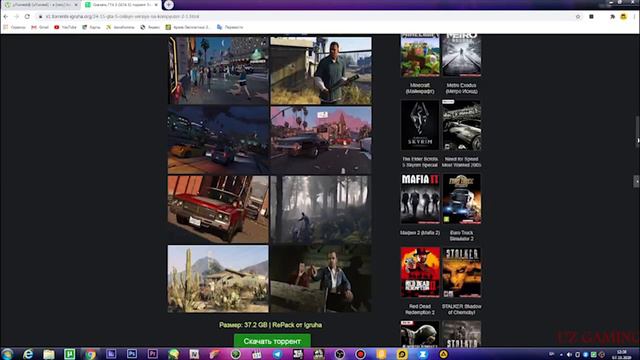640x360 pixels.
Task: Click the Red Dead Redemption 2 title link
Action: point(420,309)
